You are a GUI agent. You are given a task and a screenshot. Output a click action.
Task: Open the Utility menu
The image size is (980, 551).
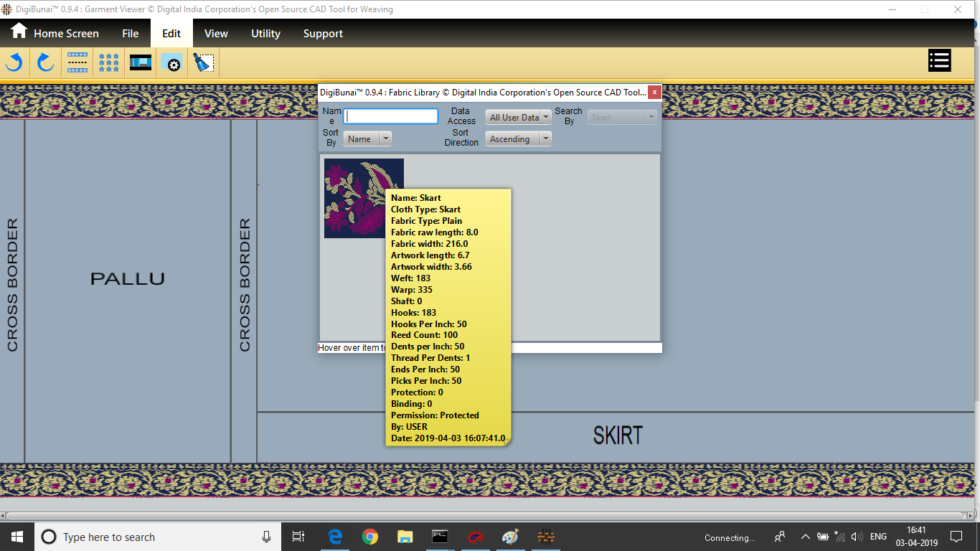(265, 34)
